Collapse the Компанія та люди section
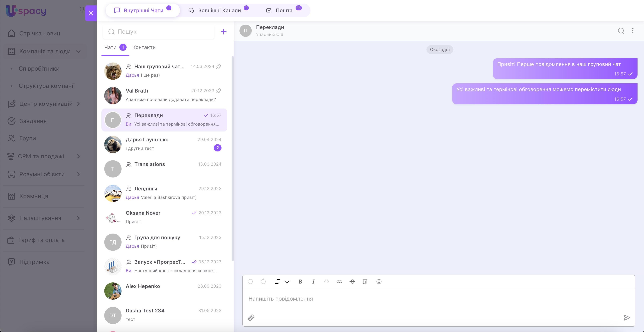The image size is (644, 332). click(x=78, y=51)
